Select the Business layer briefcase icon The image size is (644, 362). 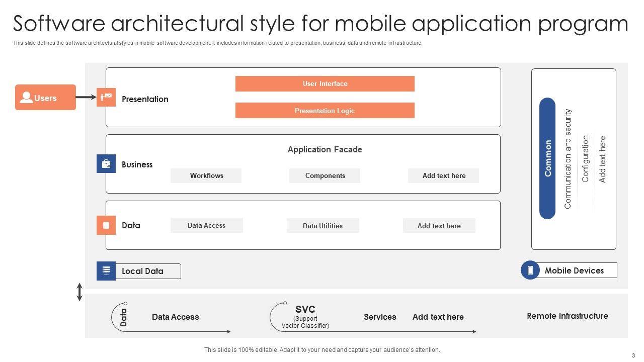coord(106,164)
